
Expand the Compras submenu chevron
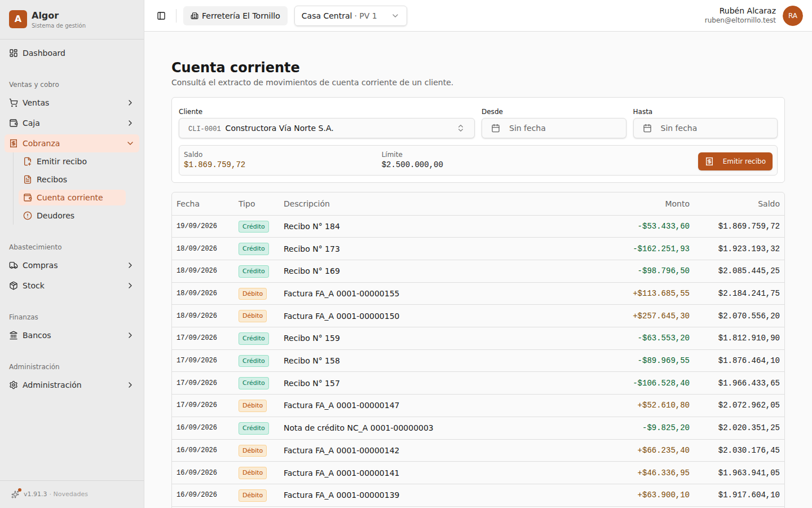(x=130, y=265)
